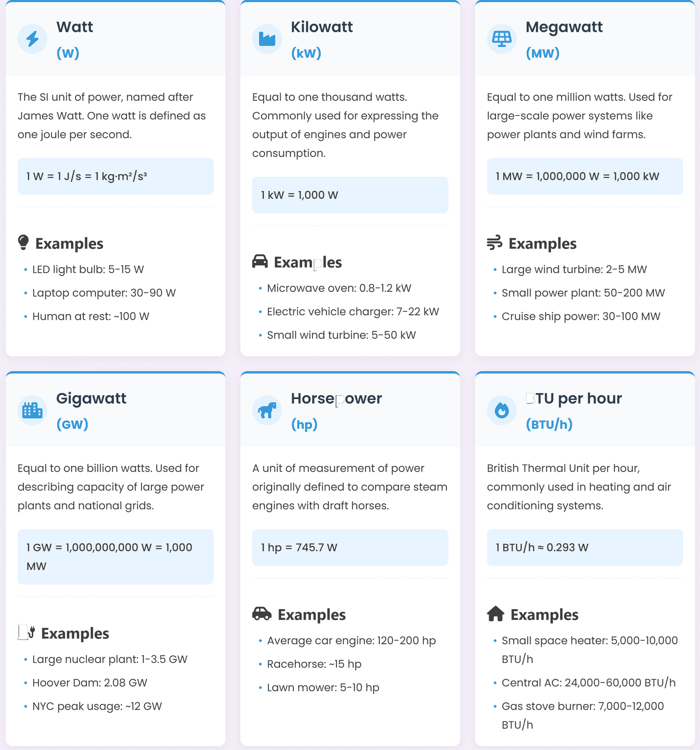Click the car icon beside Horsepower Examples

click(262, 613)
